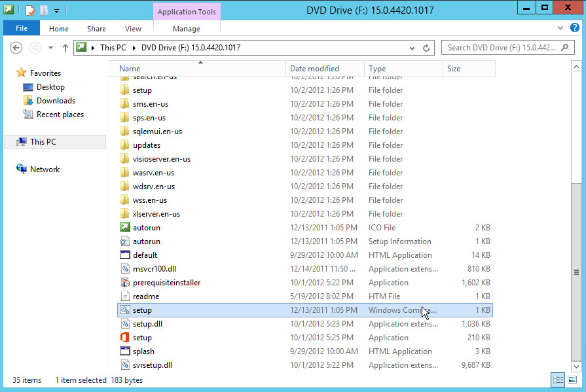Click the Back navigation arrow
The width and height of the screenshot is (586, 392).
[17, 48]
